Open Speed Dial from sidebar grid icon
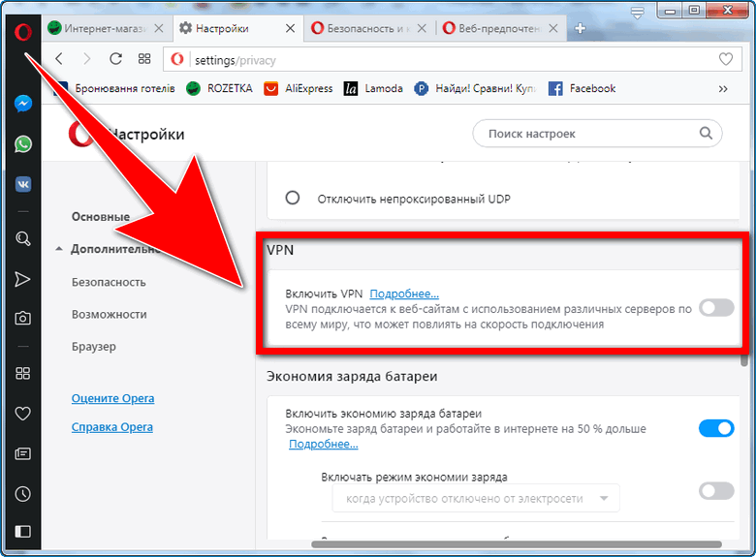This screenshot has width=756, height=557. (22, 373)
